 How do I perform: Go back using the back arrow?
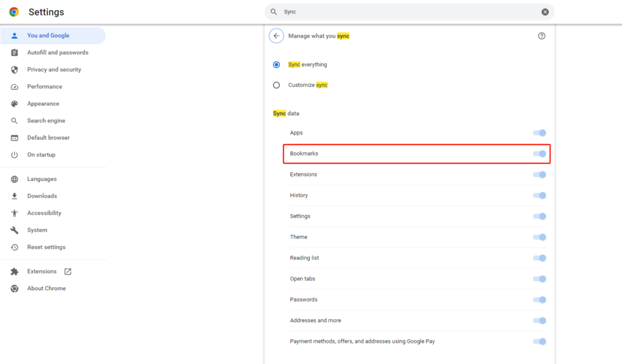(x=276, y=36)
